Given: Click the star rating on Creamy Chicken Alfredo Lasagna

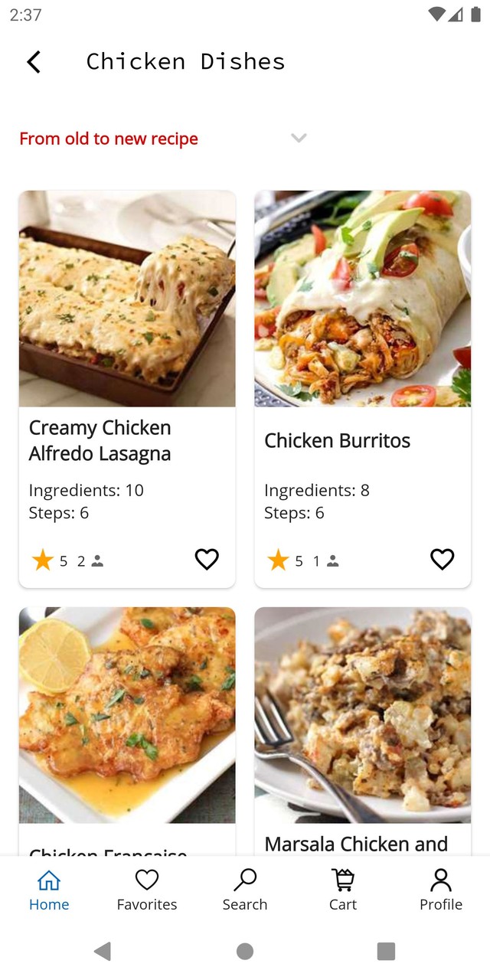Looking at the screenshot, I should (44, 560).
